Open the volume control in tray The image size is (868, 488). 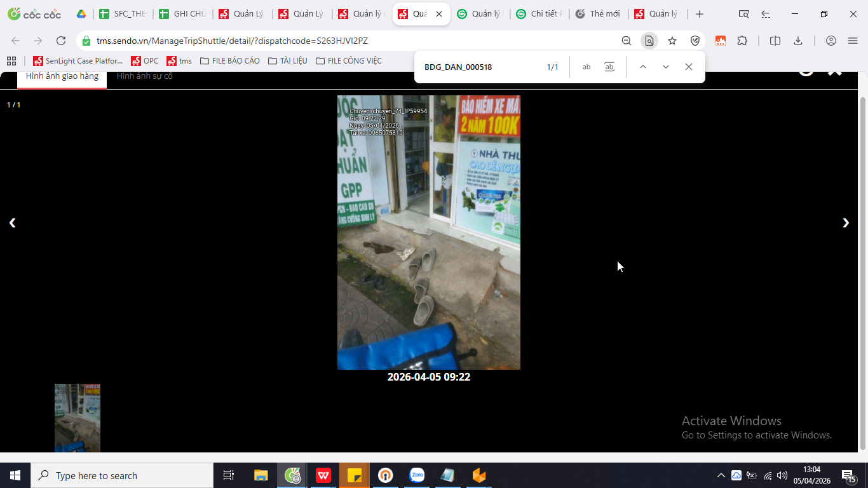(x=782, y=475)
